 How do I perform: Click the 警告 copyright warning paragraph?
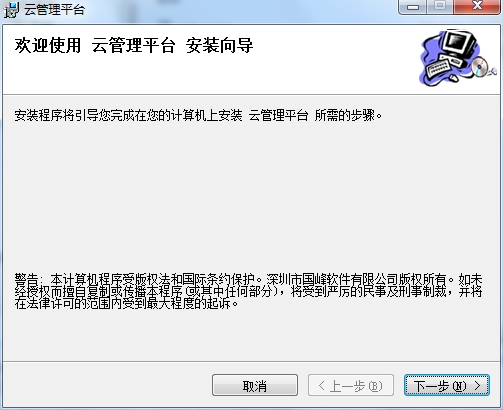click(248, 291)
